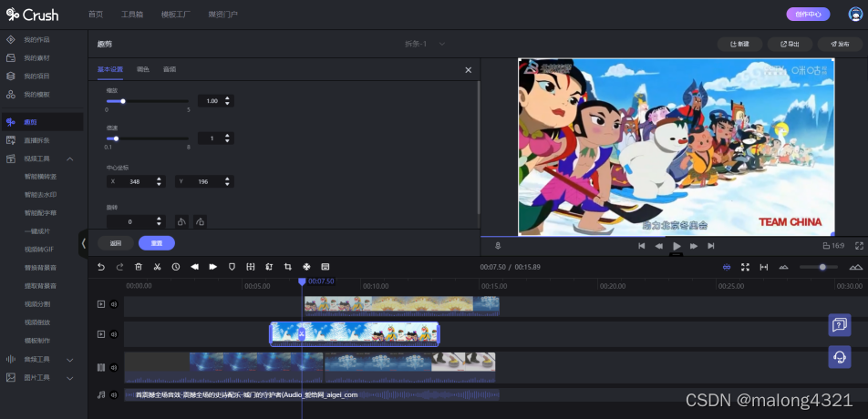The image size is (868, 419).
Task: Open the clock duration tool
Action: [175, 267]
